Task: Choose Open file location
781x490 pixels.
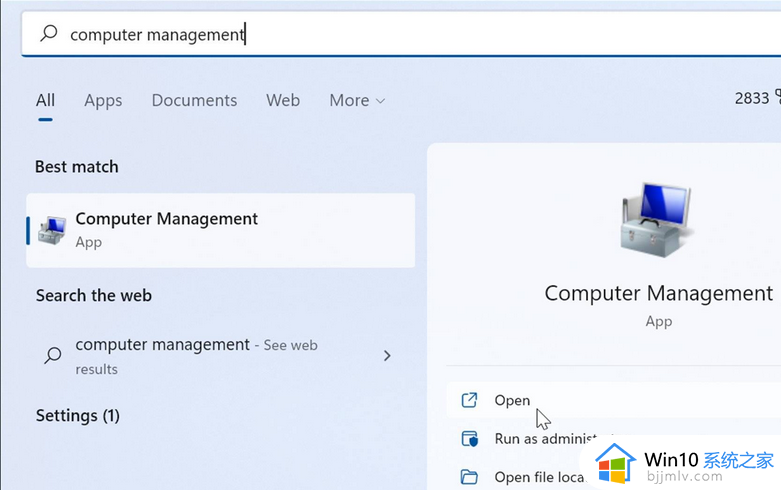Action: click(540, 477)
